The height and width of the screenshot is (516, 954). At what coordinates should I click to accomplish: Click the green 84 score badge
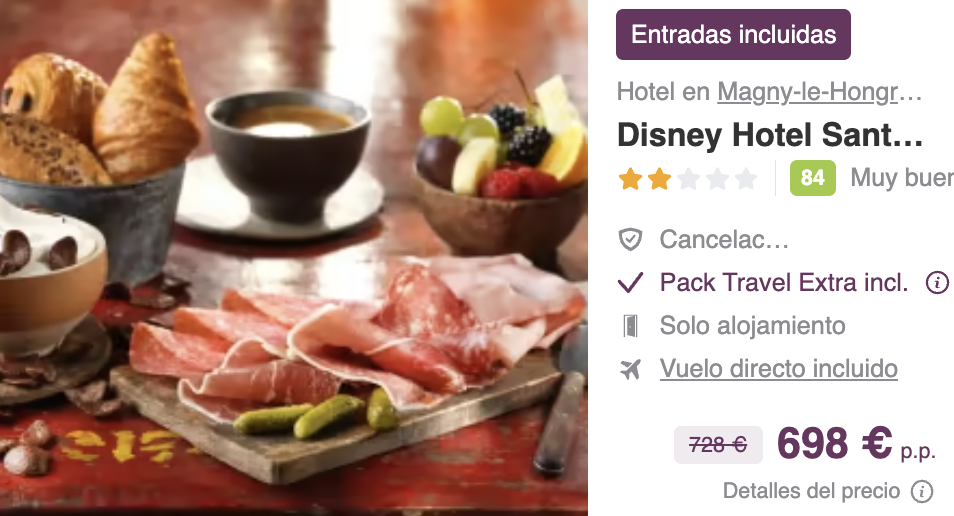pos(812,178)
